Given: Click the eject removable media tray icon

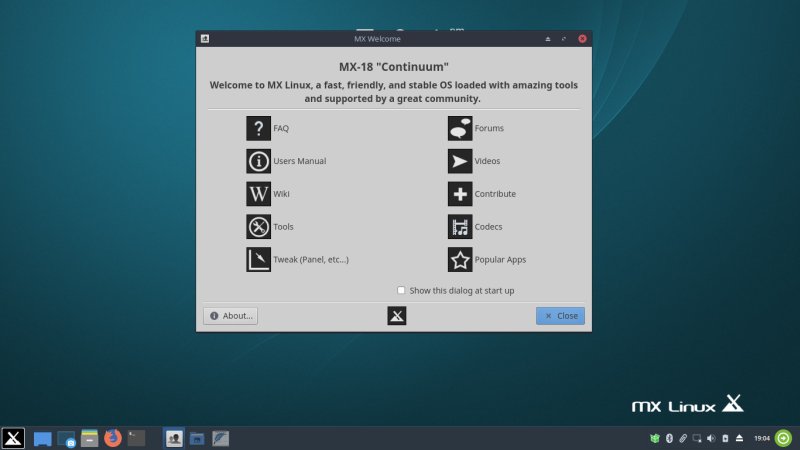Looking at the screenshot, I should [739, 438].
